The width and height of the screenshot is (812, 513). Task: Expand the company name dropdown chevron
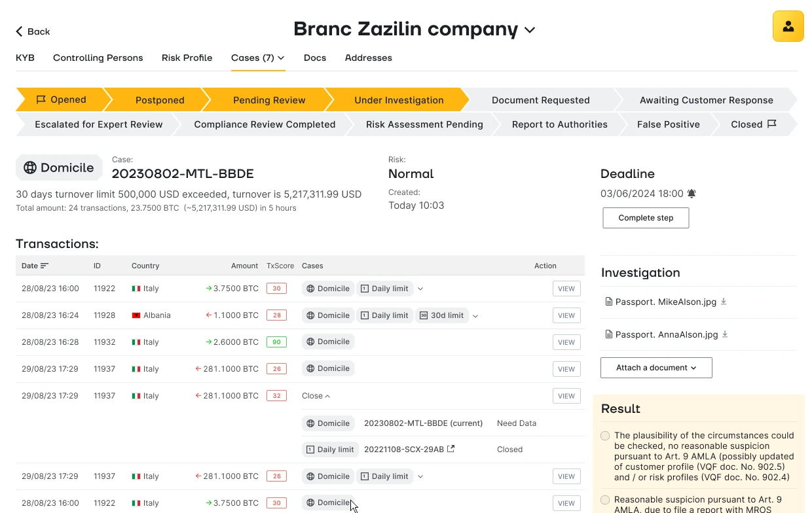point(530,30)
